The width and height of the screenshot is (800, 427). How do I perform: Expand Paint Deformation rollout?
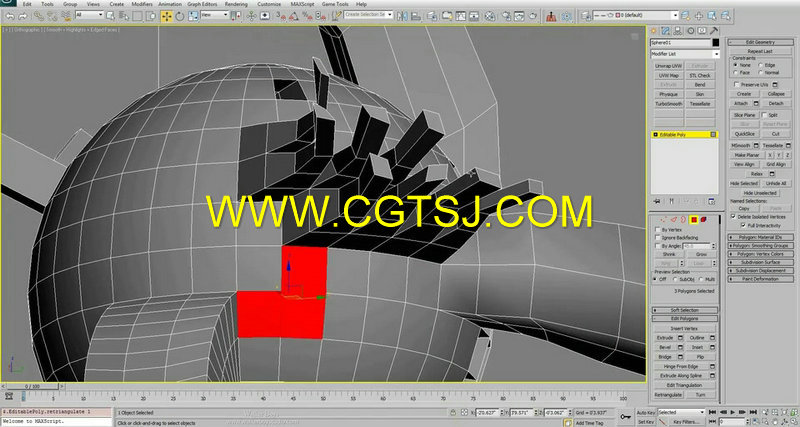pyautogui.click(x=761, y=279)
